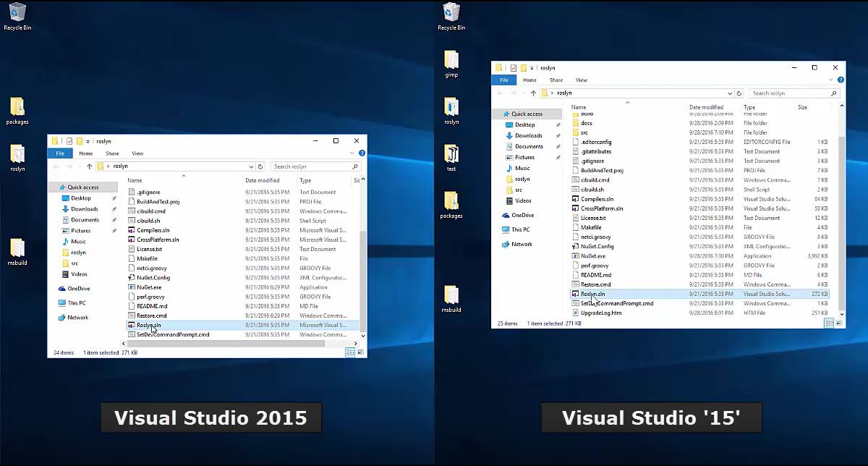Switch to large icons view in right window
Viewport: 868px width, 466px height.
click(839, 323)
